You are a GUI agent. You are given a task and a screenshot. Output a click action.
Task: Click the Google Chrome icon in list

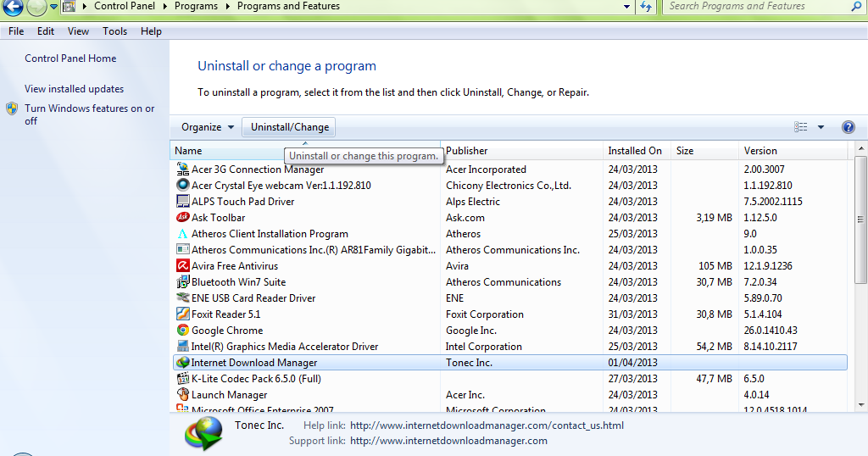click(183, 330)
